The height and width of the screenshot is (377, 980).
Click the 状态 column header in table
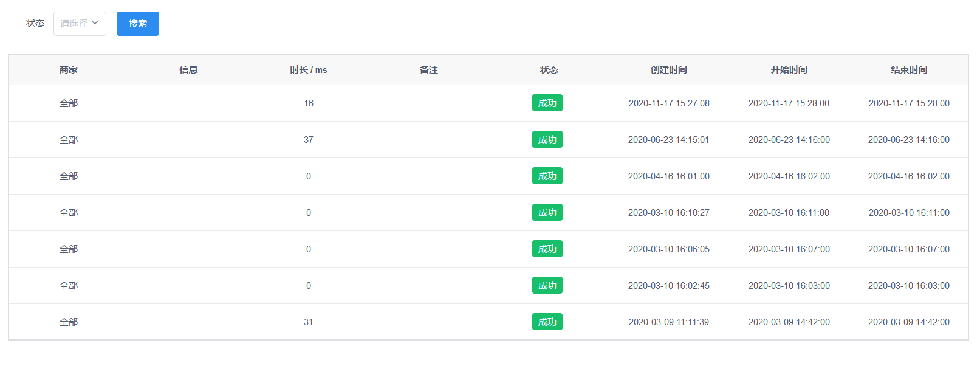(549, 70)
